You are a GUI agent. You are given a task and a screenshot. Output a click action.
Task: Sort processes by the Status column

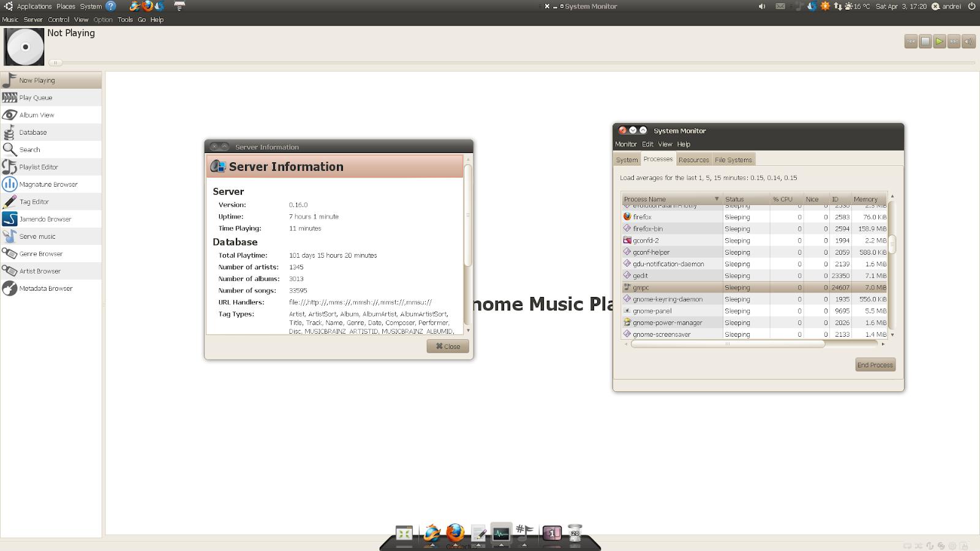[x=746, y=199]
